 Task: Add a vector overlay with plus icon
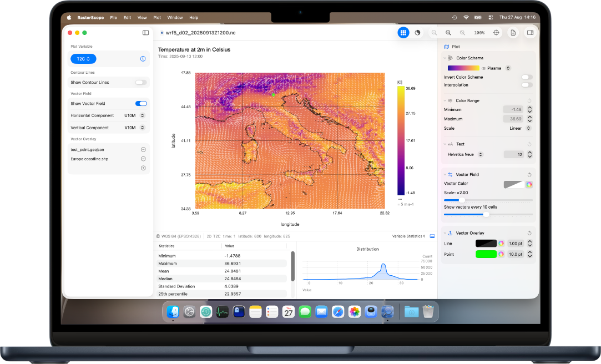(143, 168)
